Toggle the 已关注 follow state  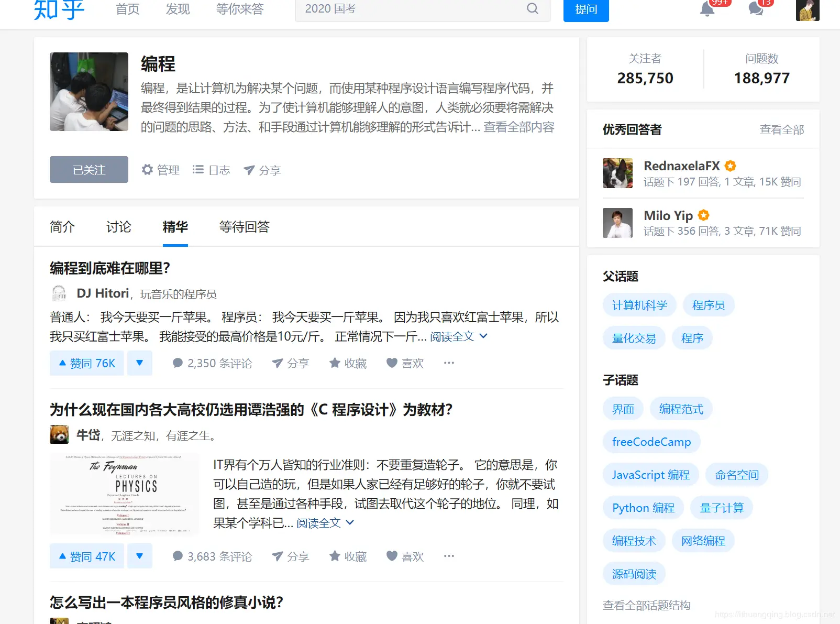point(89,169)
